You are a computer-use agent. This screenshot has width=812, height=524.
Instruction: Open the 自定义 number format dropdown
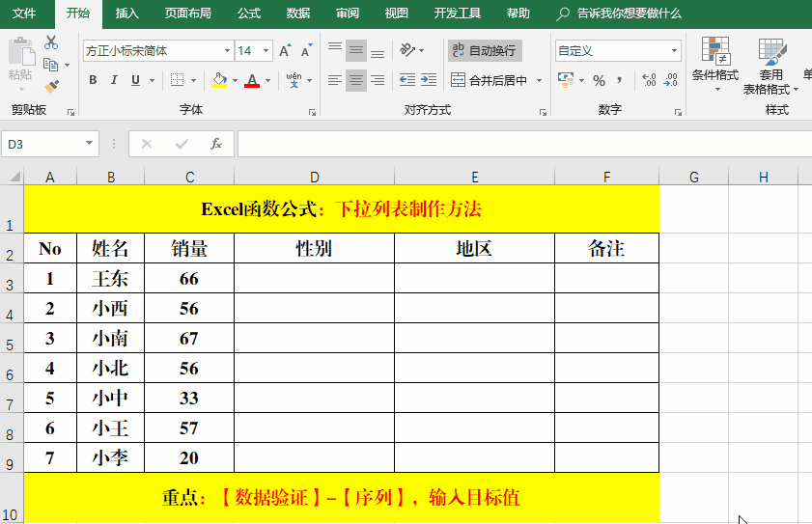[x=674, y=51]
